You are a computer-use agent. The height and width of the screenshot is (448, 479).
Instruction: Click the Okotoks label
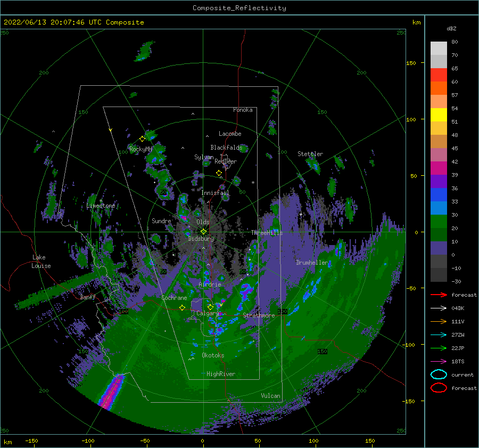213,355
